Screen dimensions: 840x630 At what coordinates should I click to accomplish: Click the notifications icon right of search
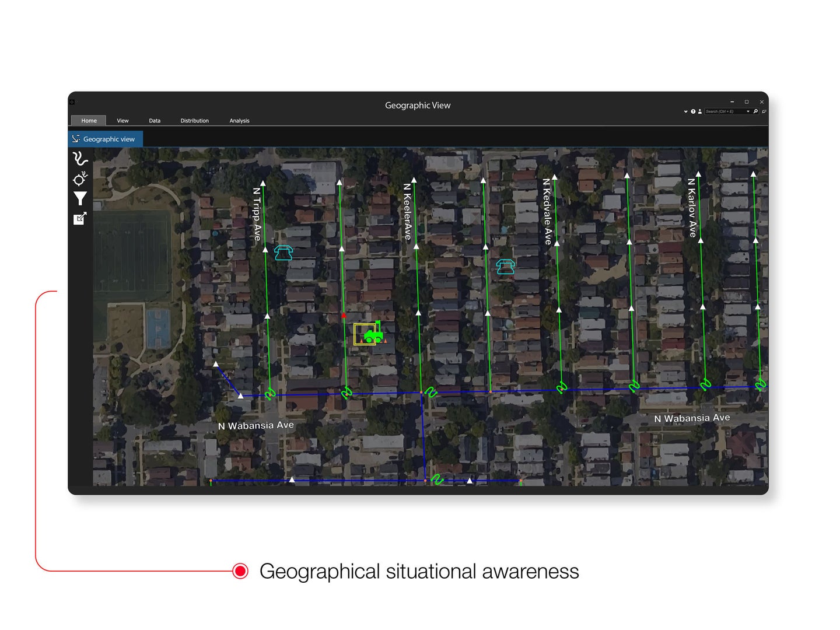click(x=764, y=111)
